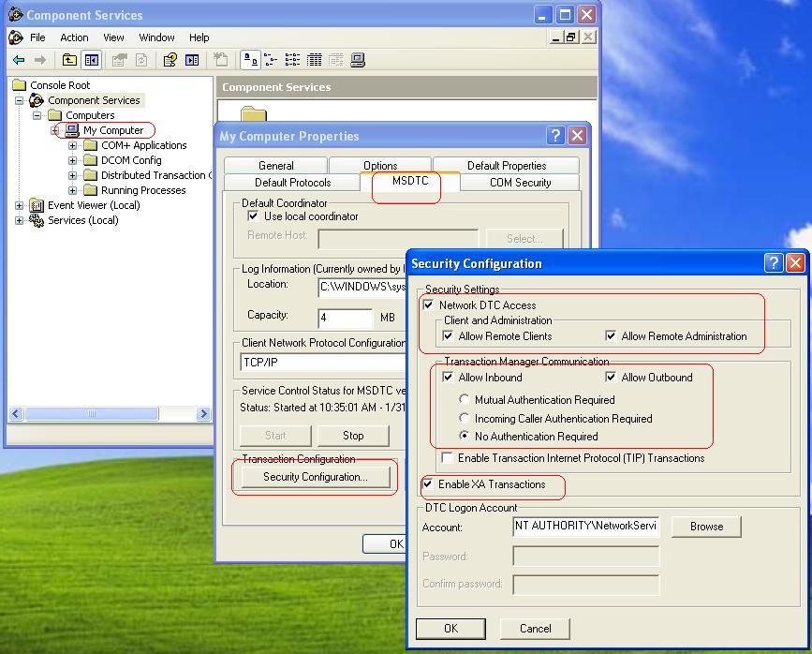
Task: Select Mutual Authentication Required
Action: [464, 399]
